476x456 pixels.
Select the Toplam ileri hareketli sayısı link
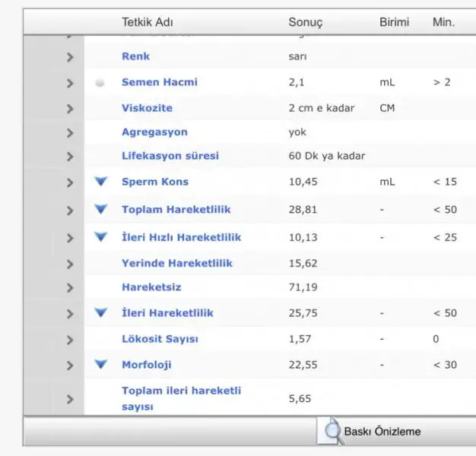181,398
